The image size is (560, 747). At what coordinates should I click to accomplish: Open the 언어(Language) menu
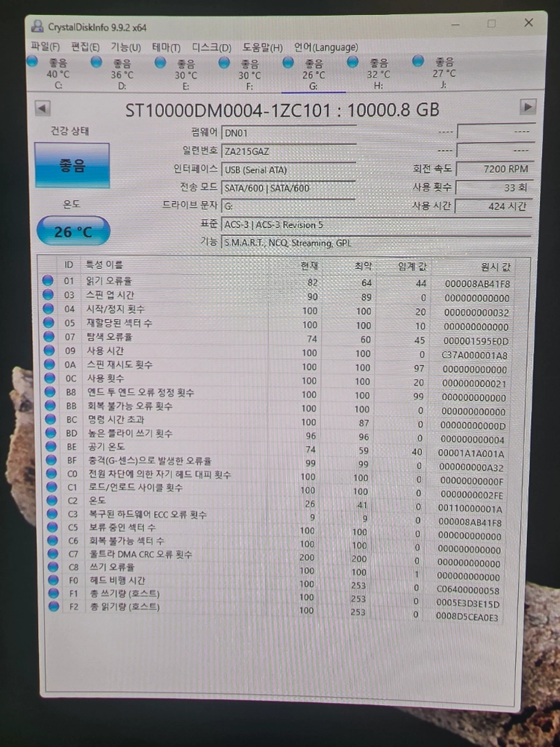[x=326, y=47]
